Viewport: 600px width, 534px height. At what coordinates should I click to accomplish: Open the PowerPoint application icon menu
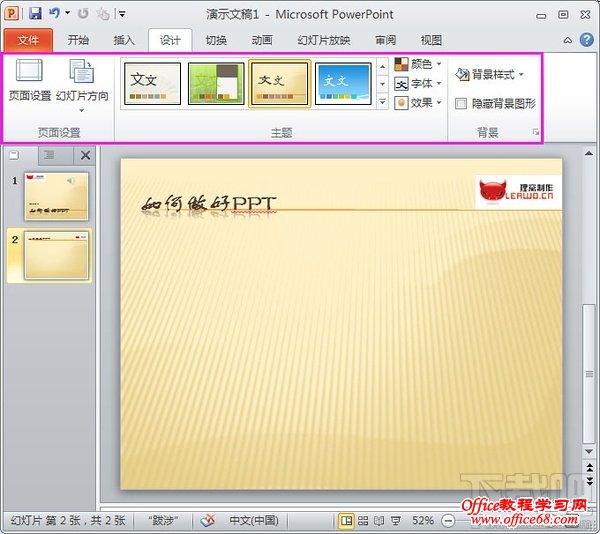click(x=11, y=14)
